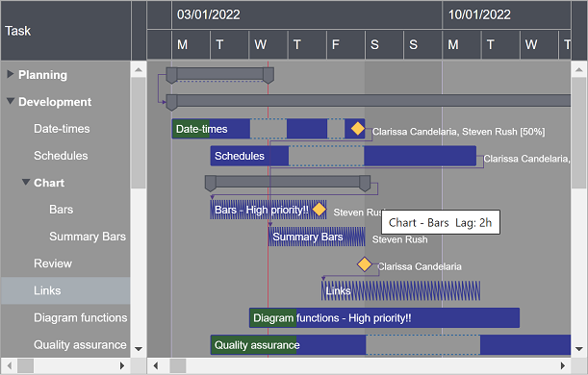Click the task grid scroll right arrow

click(122, 365)
